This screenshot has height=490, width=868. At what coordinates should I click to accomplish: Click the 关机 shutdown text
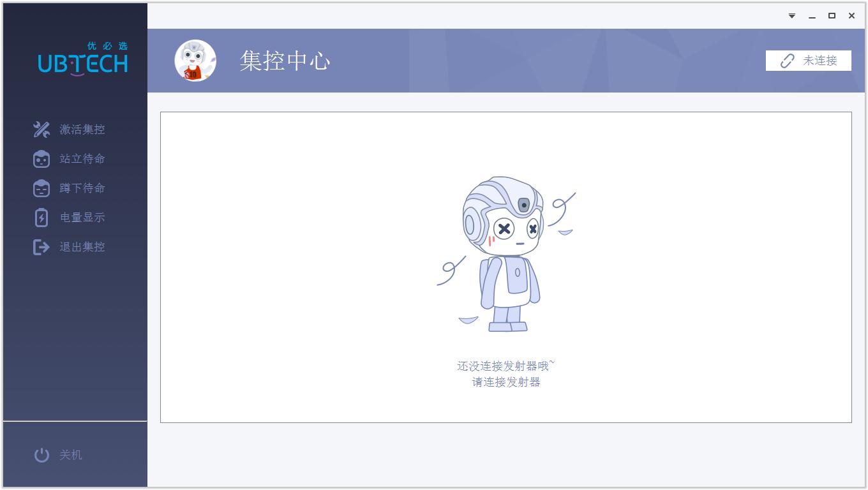pos(71,455)
